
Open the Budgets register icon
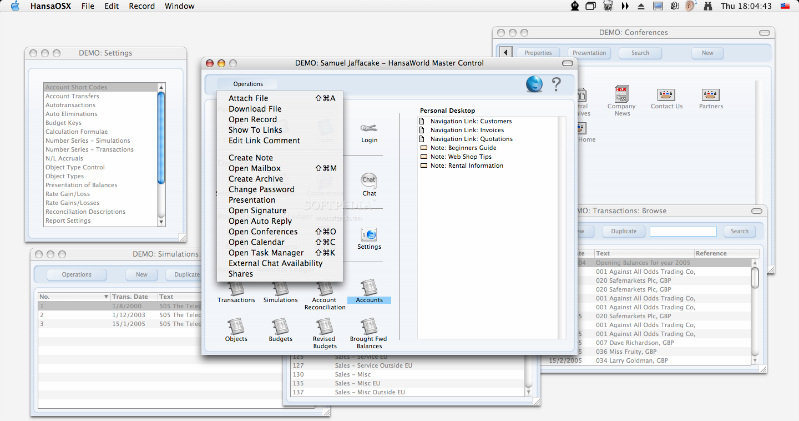[280, 326]
